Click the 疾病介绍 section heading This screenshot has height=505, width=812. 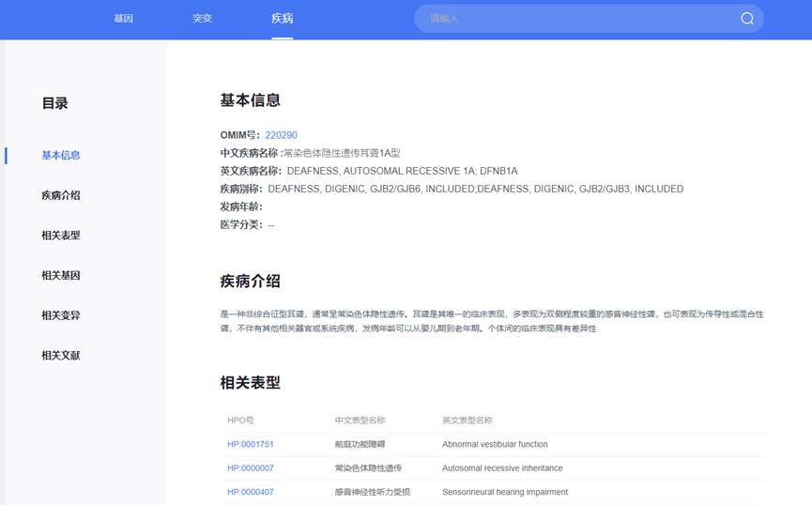(x=250, y=282)
